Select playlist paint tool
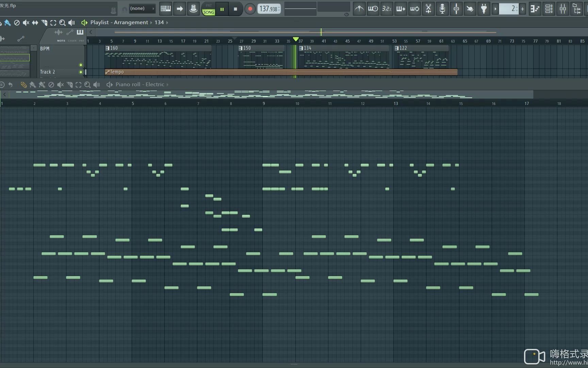Screen dimensions: 588x368 coord(7,22)
